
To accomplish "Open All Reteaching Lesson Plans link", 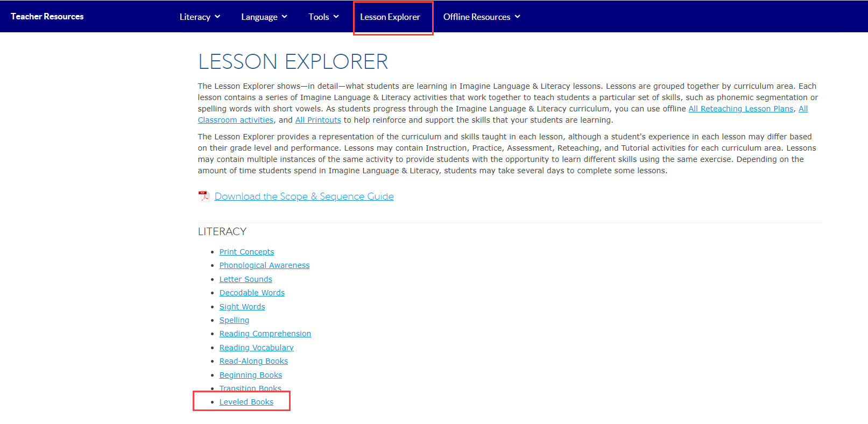I will point(740,109).
